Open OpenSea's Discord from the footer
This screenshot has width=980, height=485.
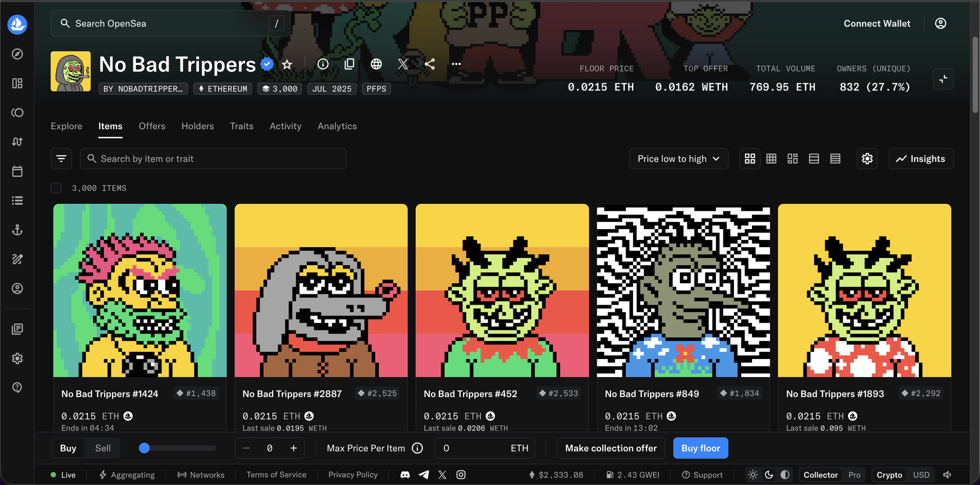[405, 475]
